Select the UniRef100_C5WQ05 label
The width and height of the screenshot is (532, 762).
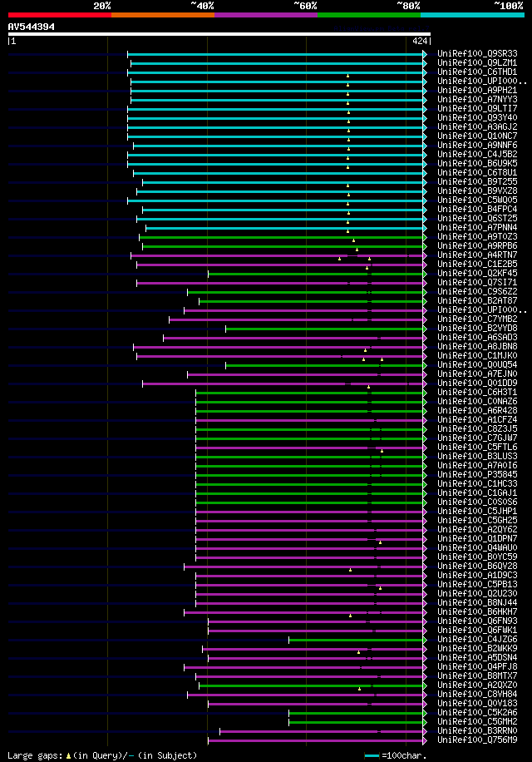[477, 200]
